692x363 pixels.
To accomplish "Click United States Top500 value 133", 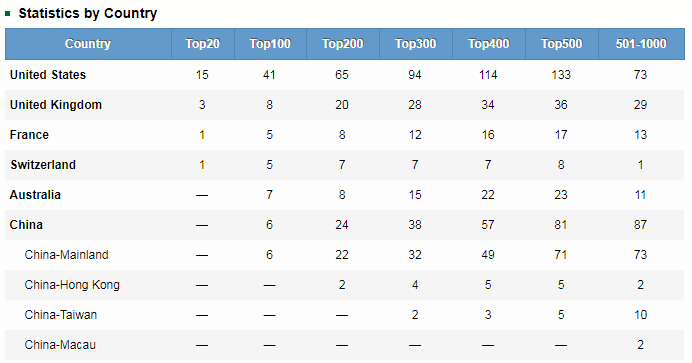I will tap(561, 75).
